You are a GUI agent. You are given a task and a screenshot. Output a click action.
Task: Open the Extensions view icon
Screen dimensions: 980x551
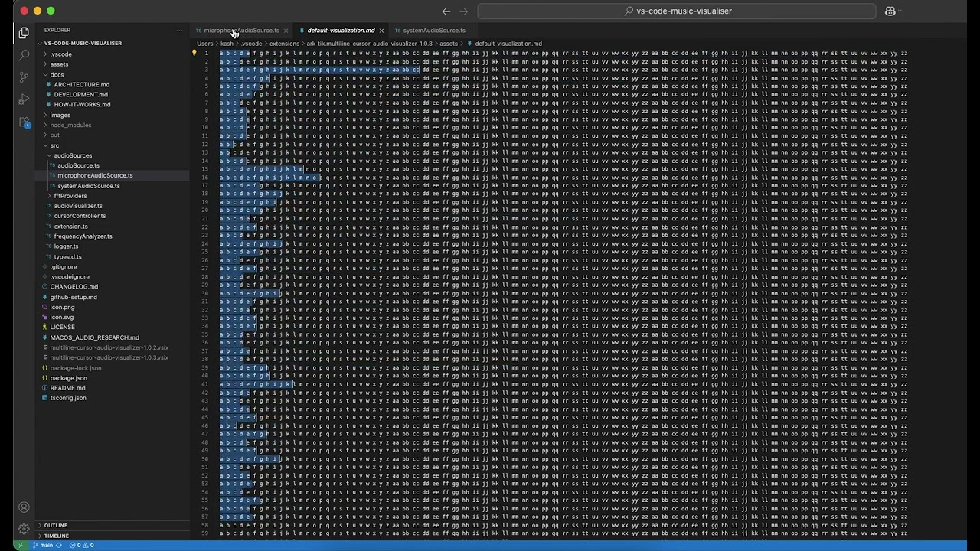coord(24,122)
